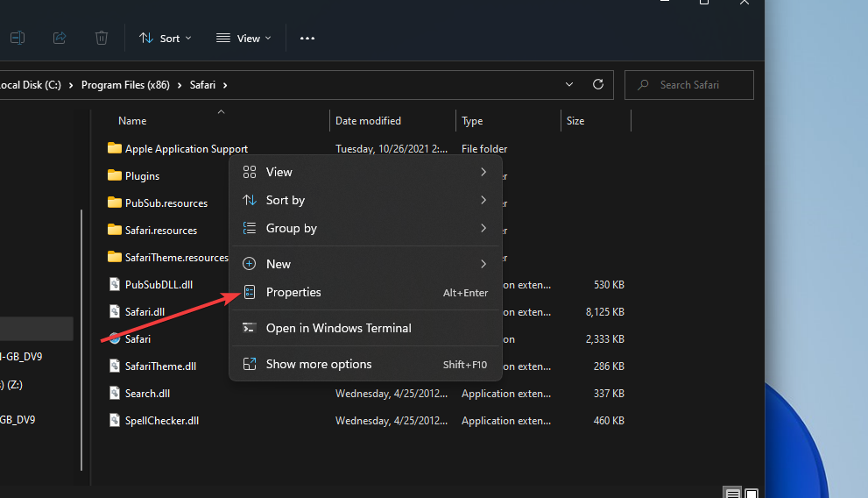Image resolution: width=868 pixels, height=498 pixels.
Task: Expand the address bar history dropdown
Action: pos(569,85)
